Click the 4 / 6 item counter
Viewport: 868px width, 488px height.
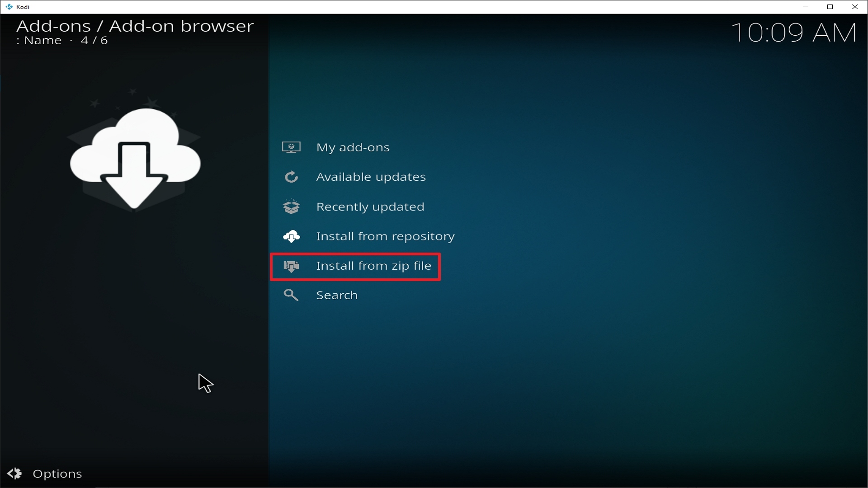(94, 41)
